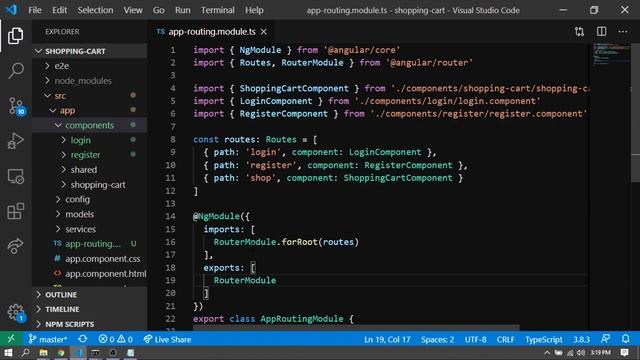
Task: Expand the TIMELINE section
Action: click(x=90, y=309)
